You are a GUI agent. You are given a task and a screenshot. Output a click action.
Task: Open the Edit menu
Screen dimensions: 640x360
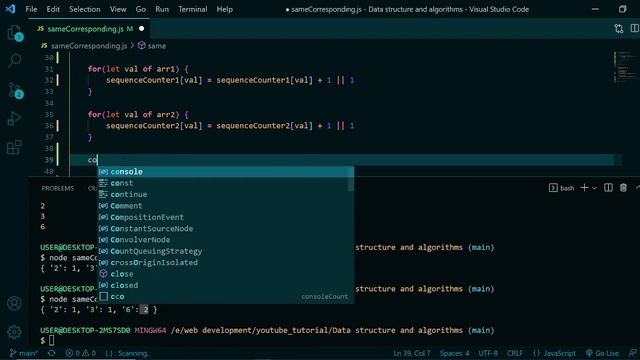pos(53,9)
